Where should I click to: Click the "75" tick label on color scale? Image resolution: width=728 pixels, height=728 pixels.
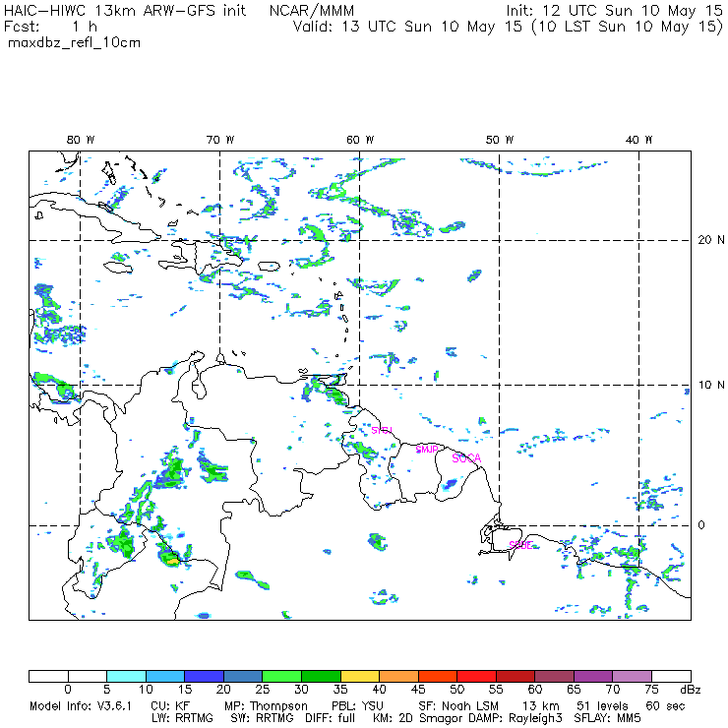651,690
